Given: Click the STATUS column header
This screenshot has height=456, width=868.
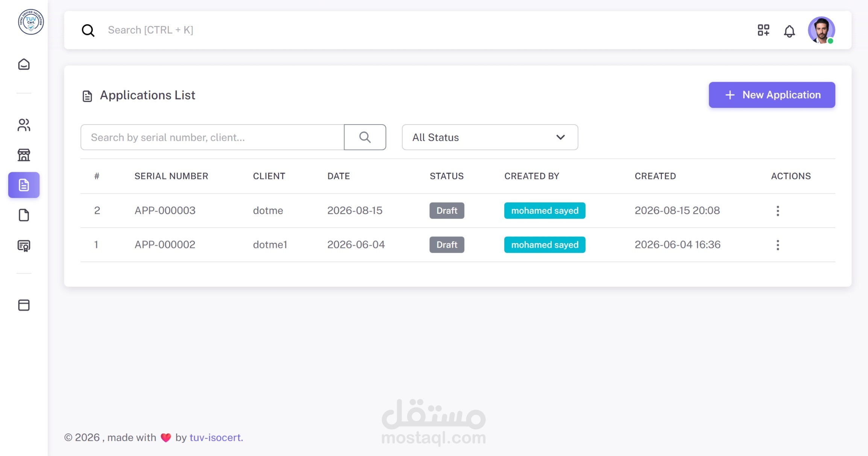Looking at the screenshot, I should [x=446, y=176].
